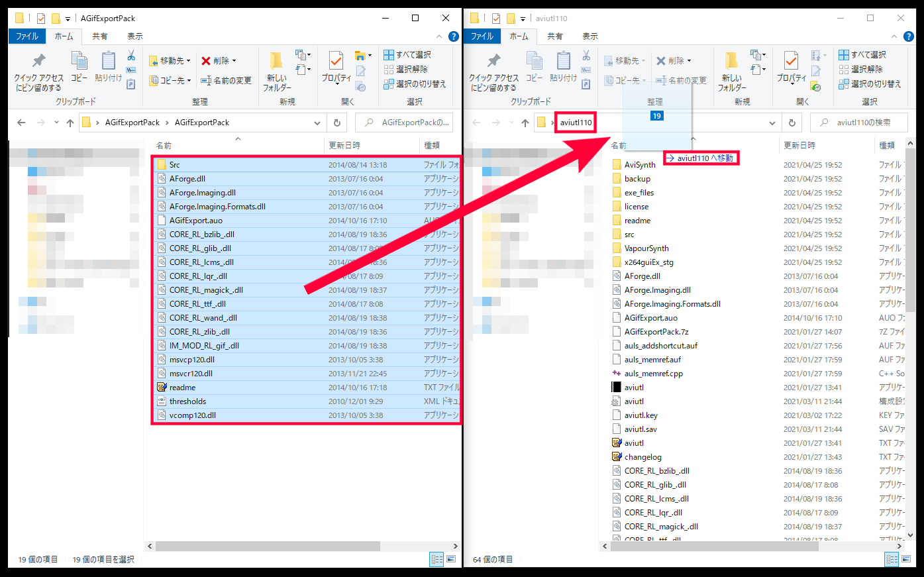Screen dimensions: 924x577
Task: Collapse ribbon in aviutl110 window
Action: (x=894, y=36)
